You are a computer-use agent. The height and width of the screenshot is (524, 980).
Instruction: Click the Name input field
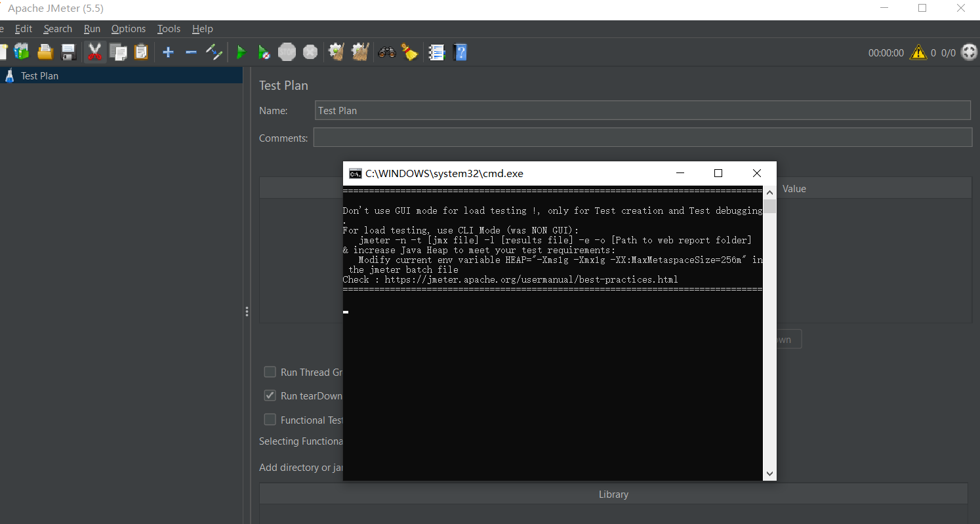pos(642,110)
